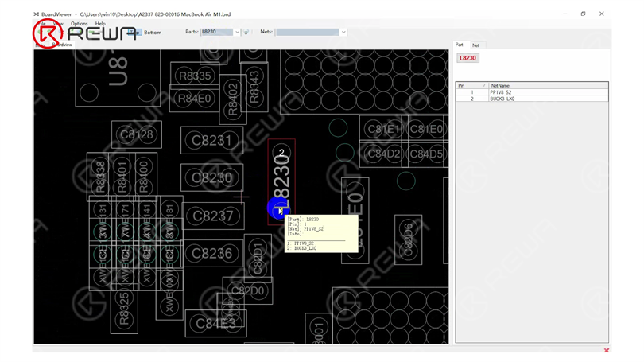Select capacitor C8128 on the board
Image resolution: width=644 pixels, height=362 pixels.
point(137,134)
